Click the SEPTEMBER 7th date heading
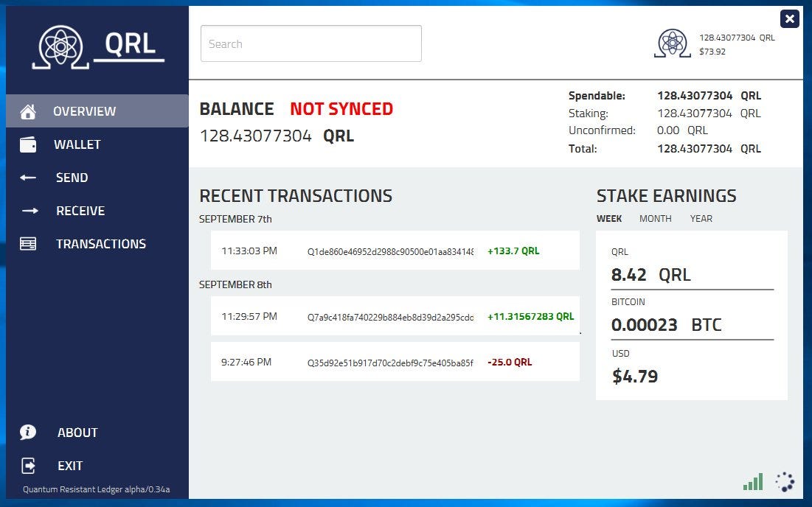The image size is (812, 507). pyautogui.click(x=235, y=219)
